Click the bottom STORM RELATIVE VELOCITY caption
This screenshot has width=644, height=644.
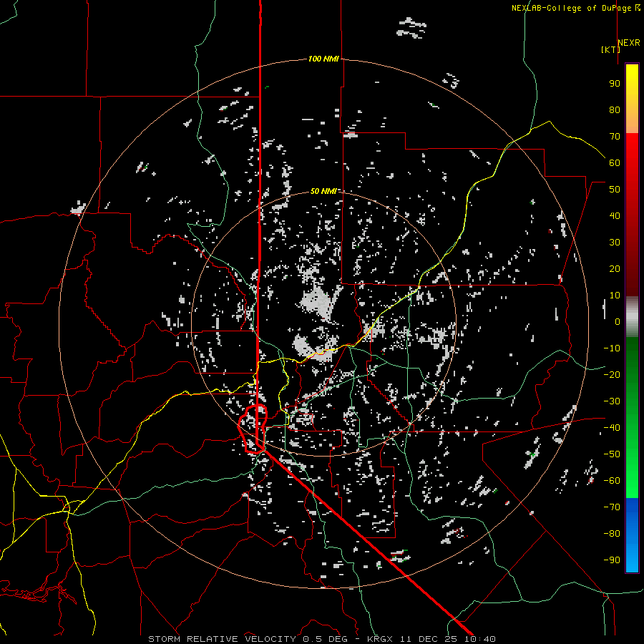click(x=321, y=639)
